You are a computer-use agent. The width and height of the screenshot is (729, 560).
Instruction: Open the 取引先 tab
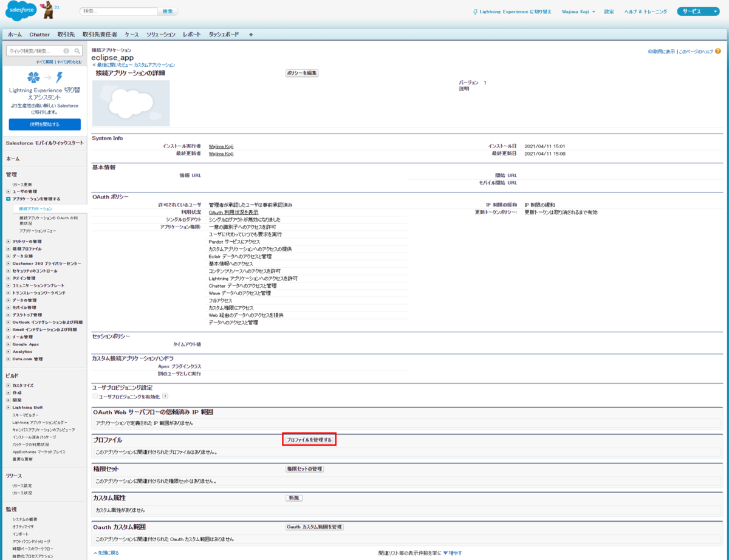click(66, 35)
